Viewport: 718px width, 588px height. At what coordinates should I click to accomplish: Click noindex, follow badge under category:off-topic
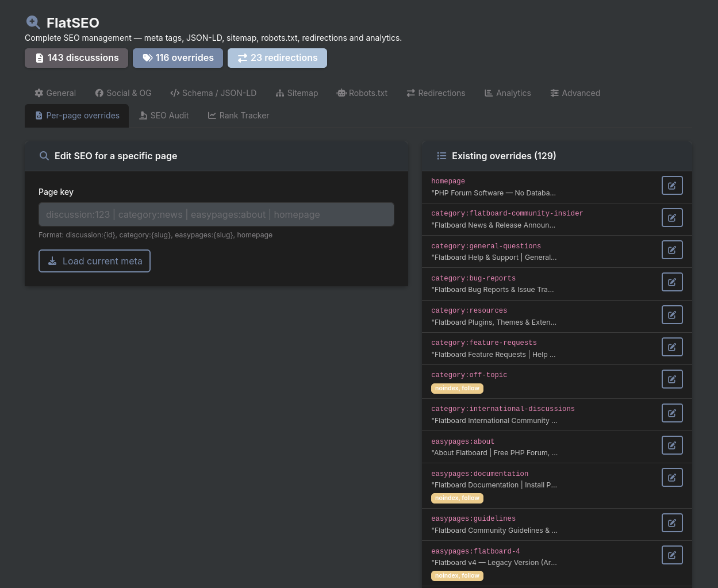(457, 389)
